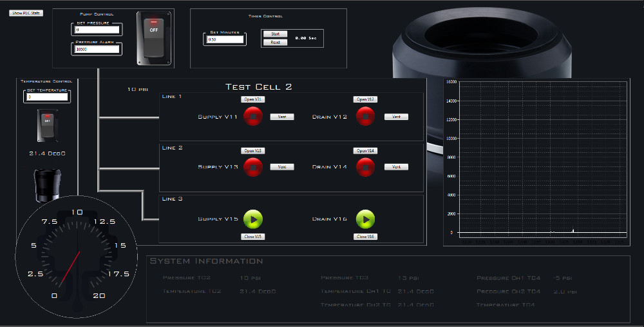Click the Pressure CH2 TC4 value 2.0 psi
The width and height of the screenshot is (644, 327).
point(565,292)
